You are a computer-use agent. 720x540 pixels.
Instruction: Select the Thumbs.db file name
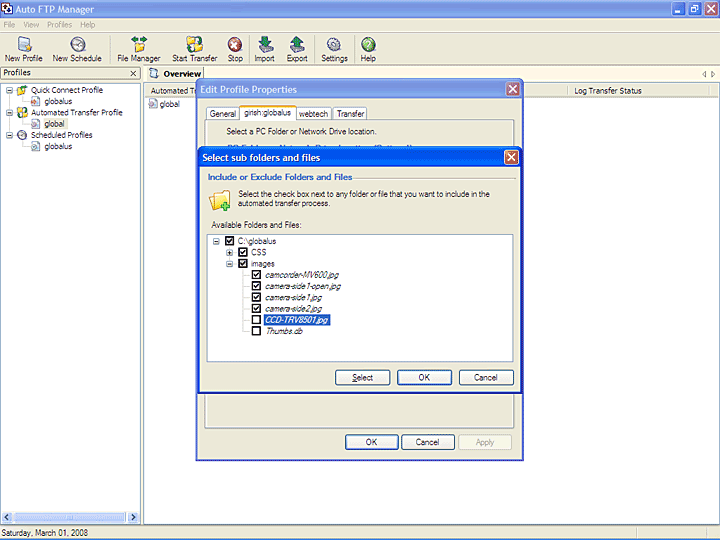(284, 331)
